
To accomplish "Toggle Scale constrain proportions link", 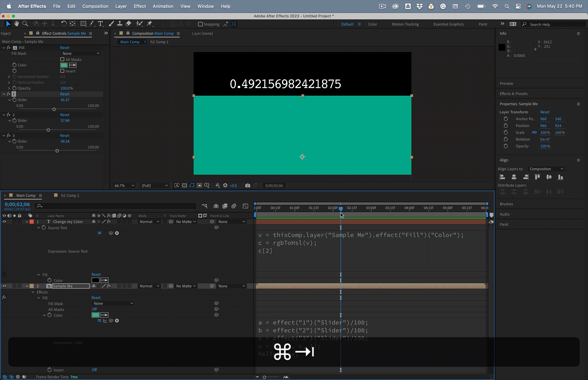I will (534, 132).
